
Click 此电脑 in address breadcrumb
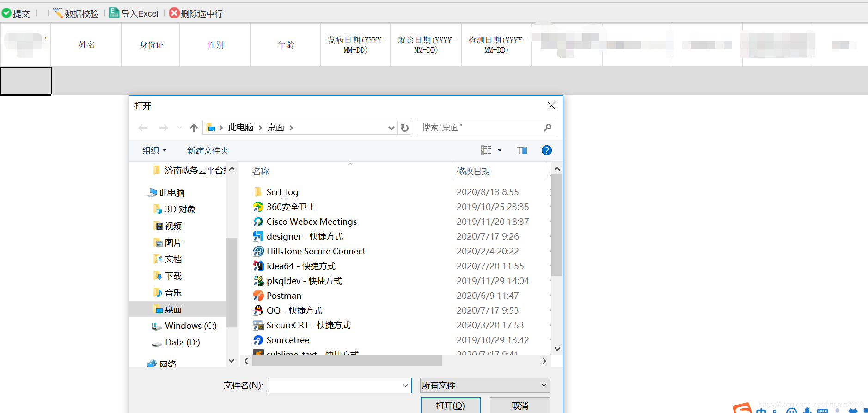click(241, 128)
